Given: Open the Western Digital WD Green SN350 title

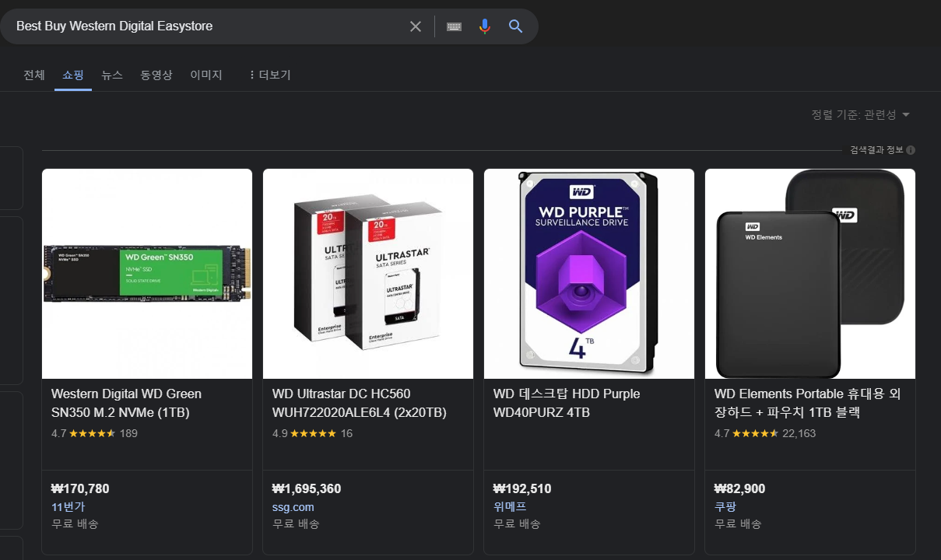Looking at the screenshot, I should coord(126,403).
